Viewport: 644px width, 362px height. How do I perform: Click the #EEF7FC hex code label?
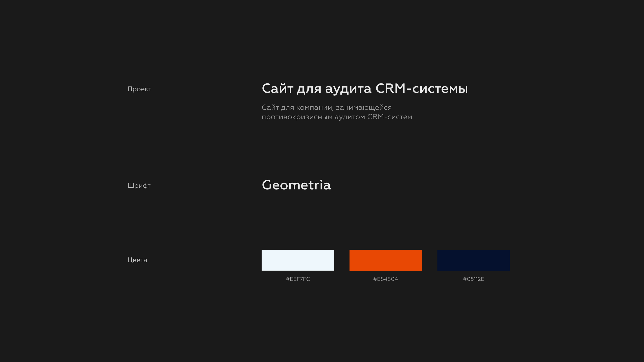(x=297, y=279)
